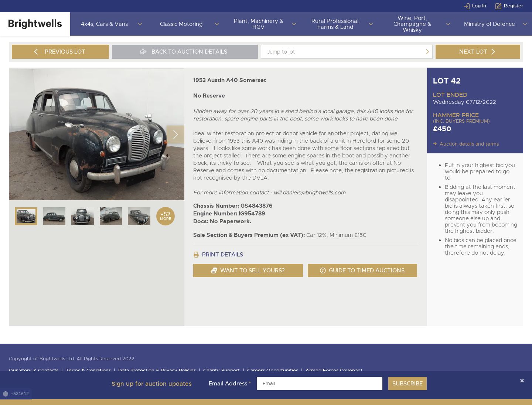Select the fourth car thumbnail
Image resolution: width=532 pixels, height=405 pixels.
coord(111,216)
